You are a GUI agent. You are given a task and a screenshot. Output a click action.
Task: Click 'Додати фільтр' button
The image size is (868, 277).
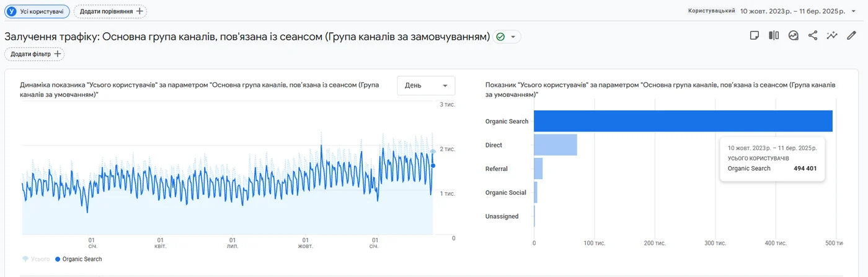point(34,54)
